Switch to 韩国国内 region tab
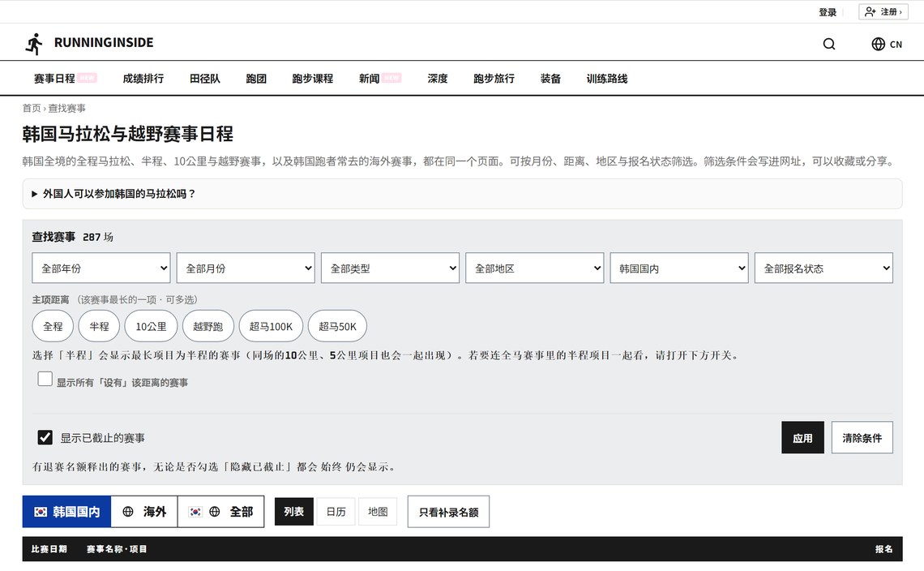 [x=66, y=512]
